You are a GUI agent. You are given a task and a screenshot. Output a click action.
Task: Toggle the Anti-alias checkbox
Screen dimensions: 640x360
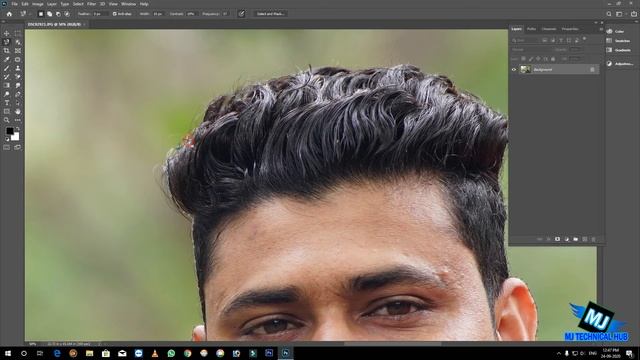pos(115,14)
